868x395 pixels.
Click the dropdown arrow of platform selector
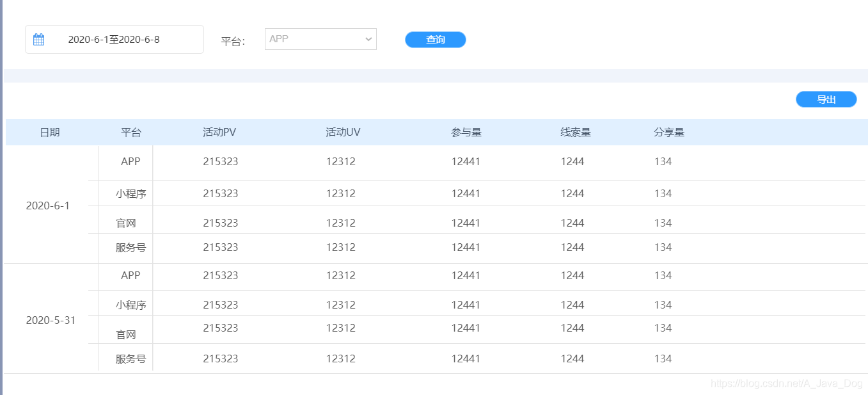pos(368,39)
